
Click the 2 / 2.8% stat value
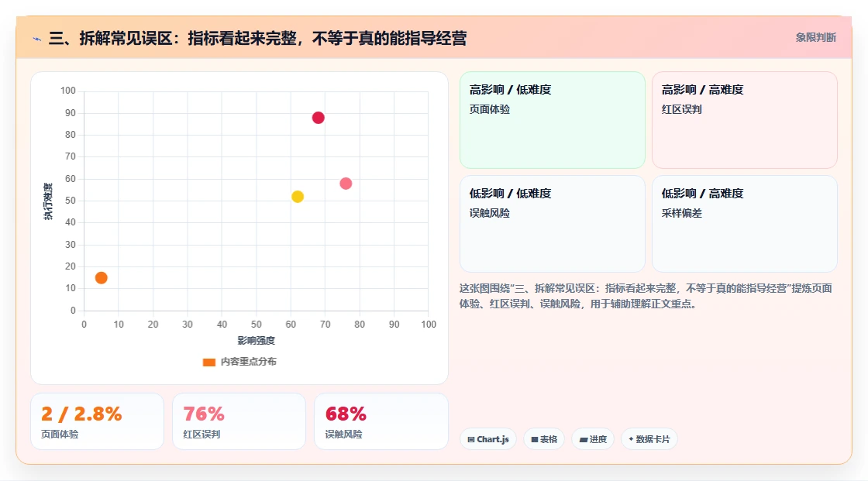(x=81, y=414)
